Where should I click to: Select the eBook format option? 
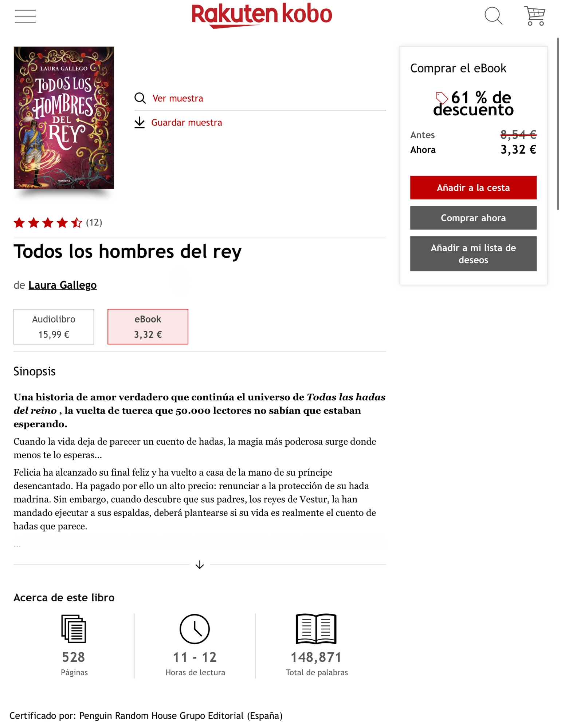(148, 327)
